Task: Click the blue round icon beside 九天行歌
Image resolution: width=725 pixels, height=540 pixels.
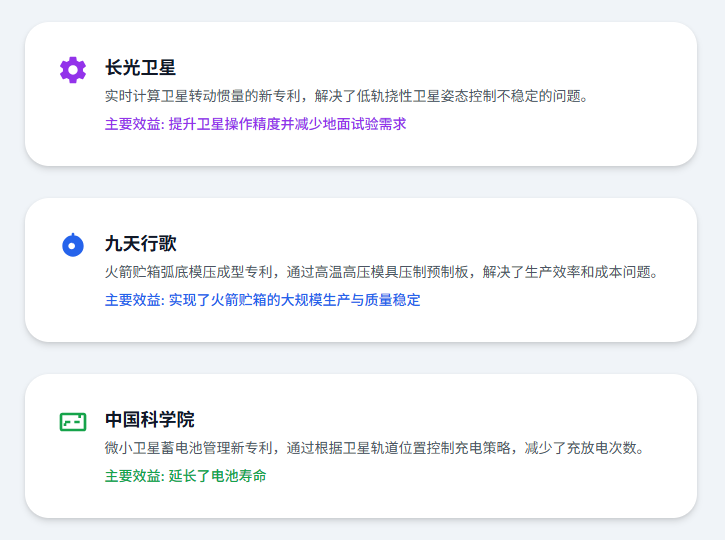Action: pyautogui.click(x=73, y=245)
